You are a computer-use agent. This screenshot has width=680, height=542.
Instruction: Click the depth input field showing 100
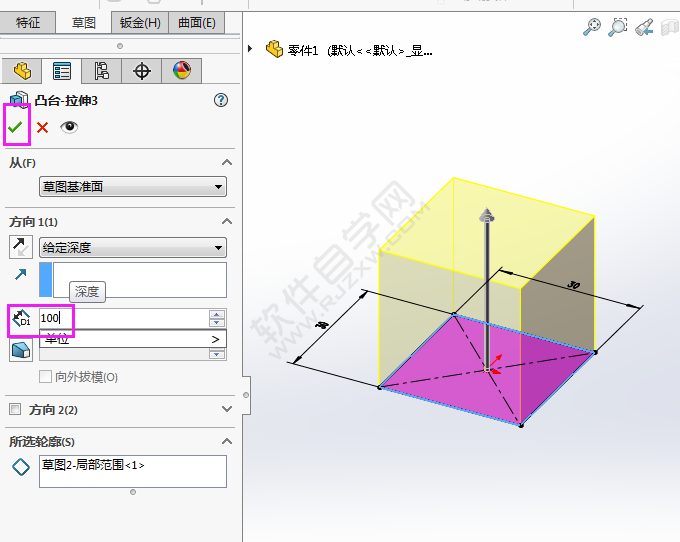[x=122, y=318]
